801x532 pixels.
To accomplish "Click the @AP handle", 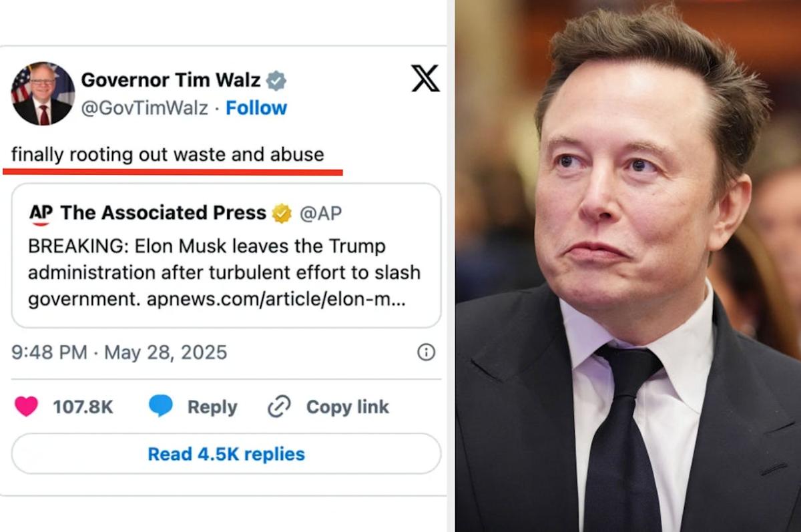I will (x=320, y=214).
